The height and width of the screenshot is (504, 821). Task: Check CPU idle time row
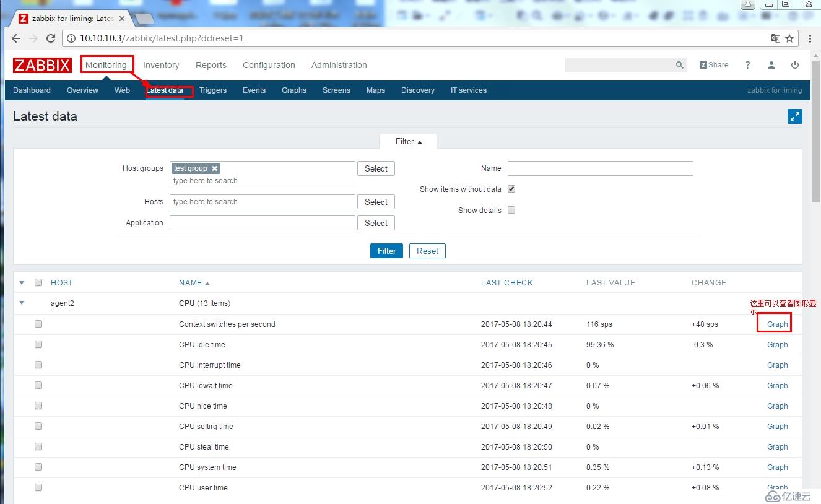pyautogui.click(x=38, y=344)
